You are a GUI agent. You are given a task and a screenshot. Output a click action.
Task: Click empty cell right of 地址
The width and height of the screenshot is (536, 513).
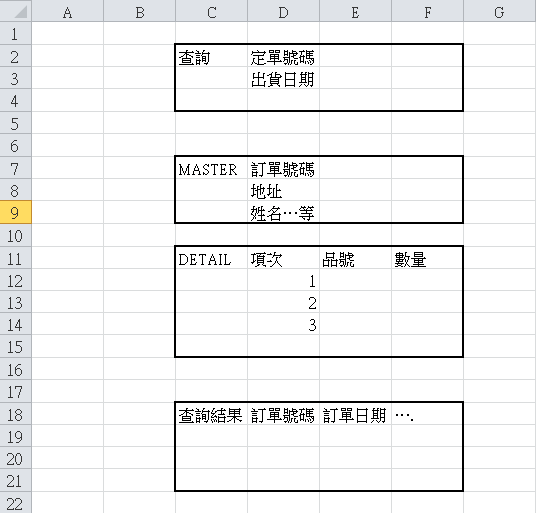(x=356, y=190)
